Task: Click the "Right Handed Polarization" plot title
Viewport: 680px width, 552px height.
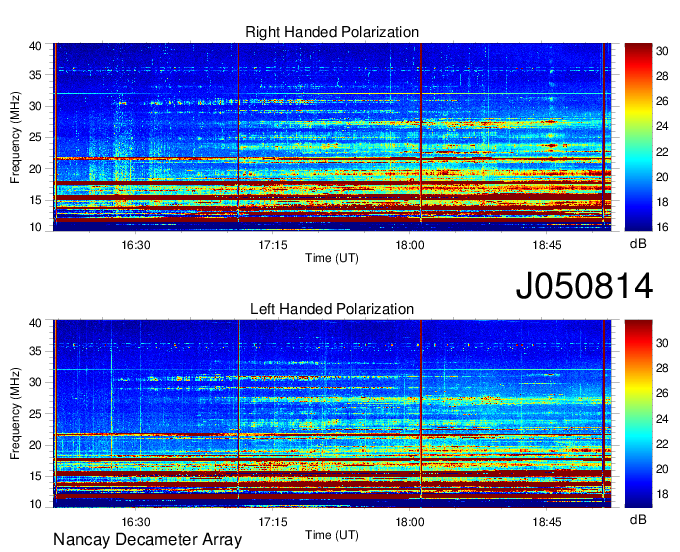Action: point(332,32)
